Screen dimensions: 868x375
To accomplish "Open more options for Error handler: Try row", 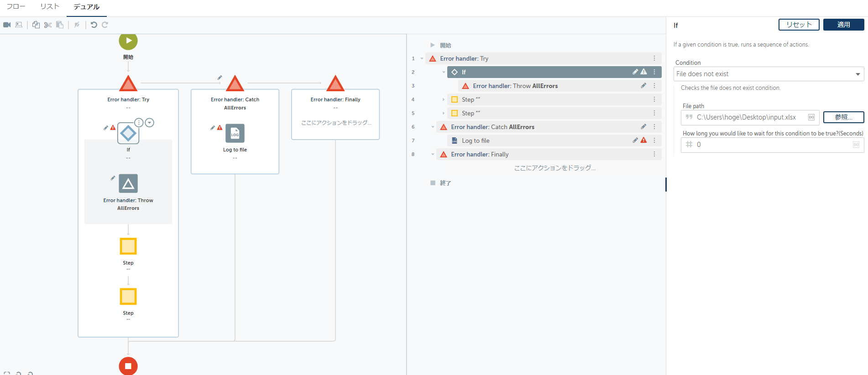I will (x=654, y=58).
